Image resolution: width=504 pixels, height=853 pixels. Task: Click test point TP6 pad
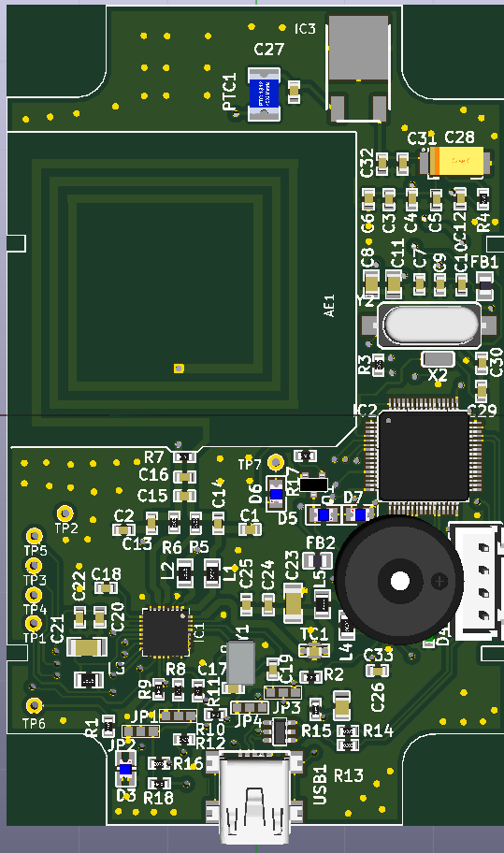point(35,705)
